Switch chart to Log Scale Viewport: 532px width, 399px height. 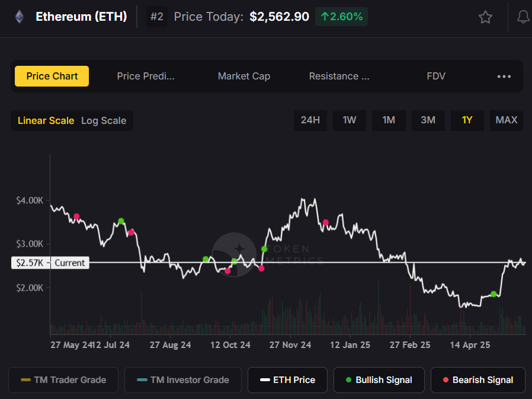click(104, 120)
